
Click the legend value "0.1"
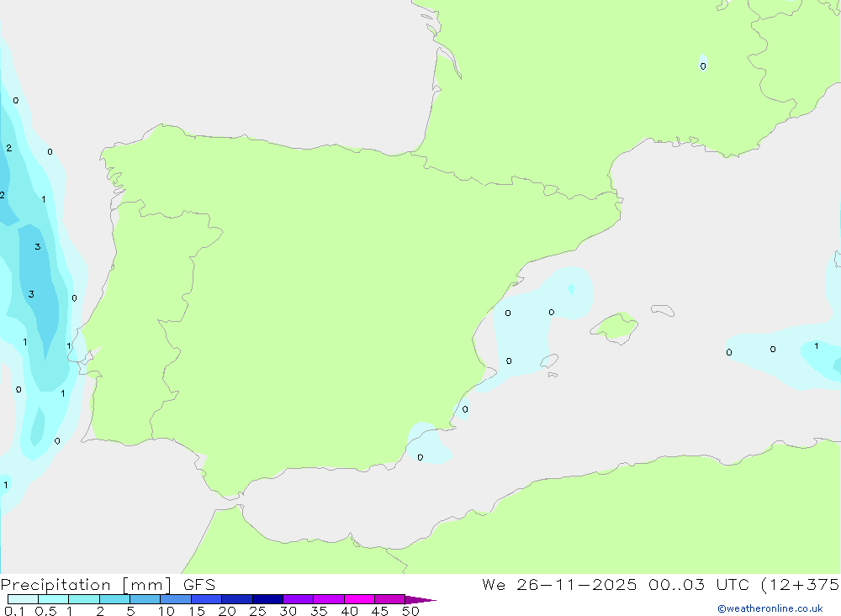[14, 611]
